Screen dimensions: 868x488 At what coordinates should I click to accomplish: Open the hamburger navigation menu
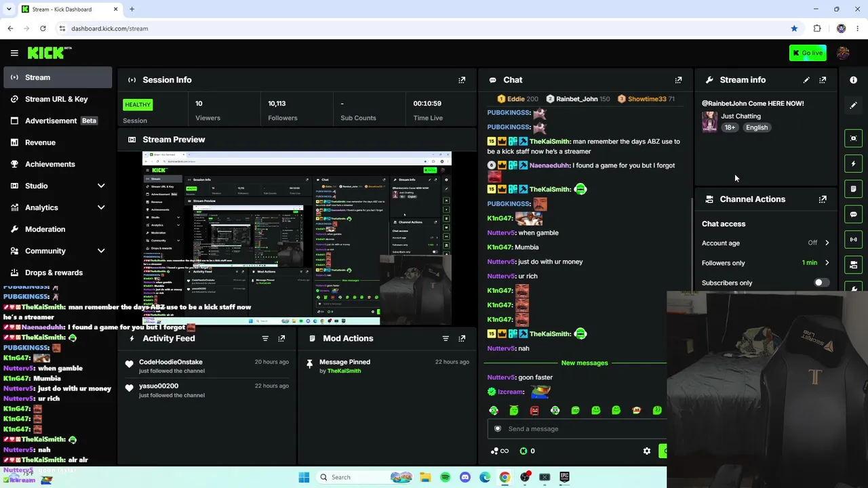[14, 53]
